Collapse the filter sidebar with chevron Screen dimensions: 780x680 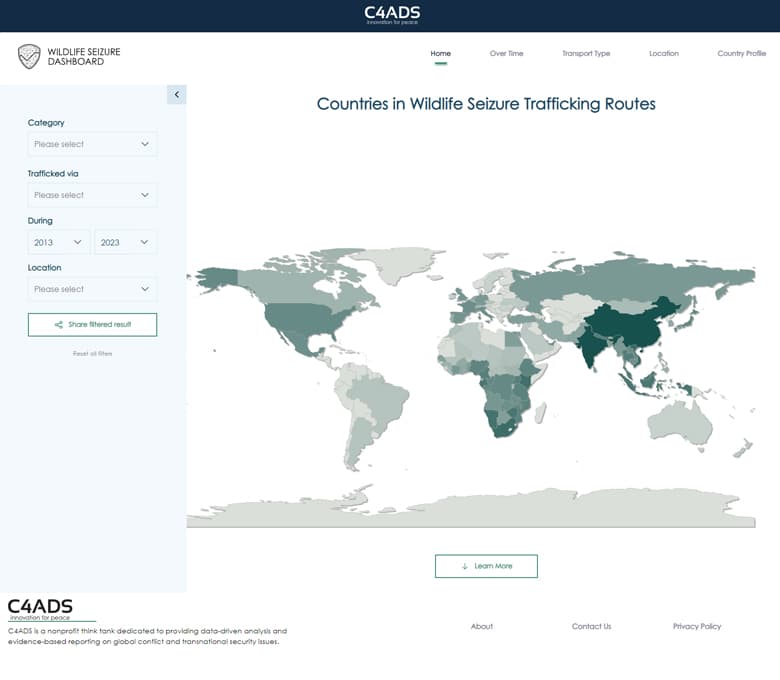(x=176, y=95)
